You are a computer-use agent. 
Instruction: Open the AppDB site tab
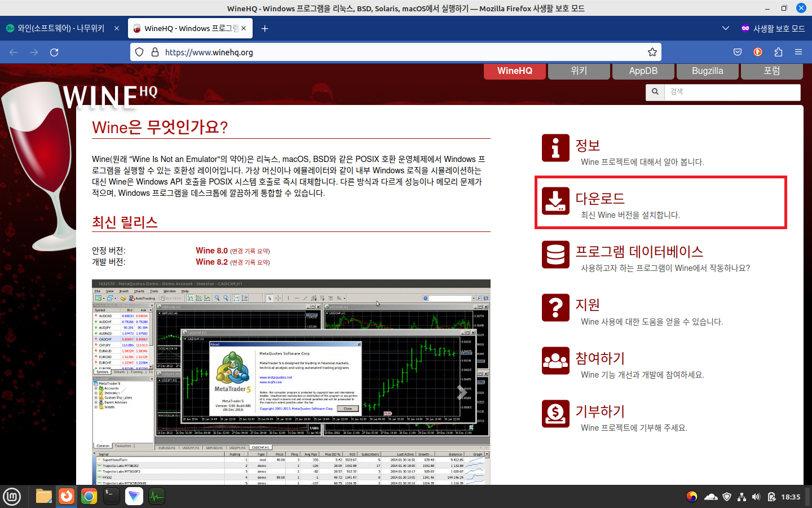point(643,71)
